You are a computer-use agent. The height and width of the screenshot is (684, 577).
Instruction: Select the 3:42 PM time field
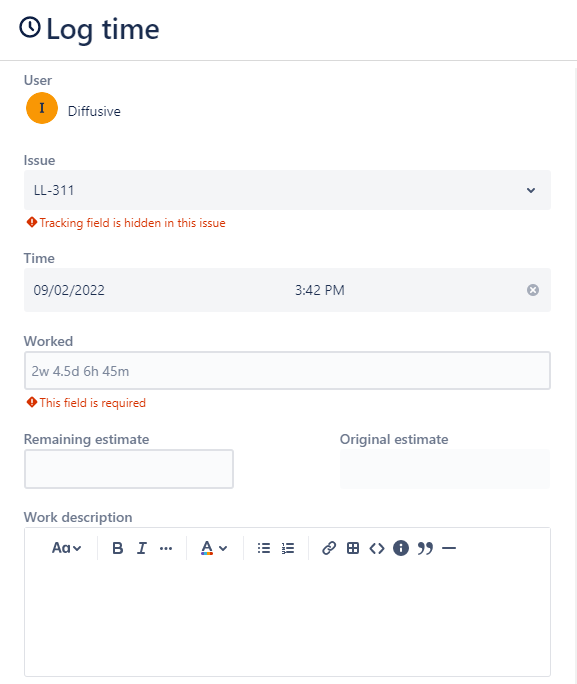click(320, 290)
